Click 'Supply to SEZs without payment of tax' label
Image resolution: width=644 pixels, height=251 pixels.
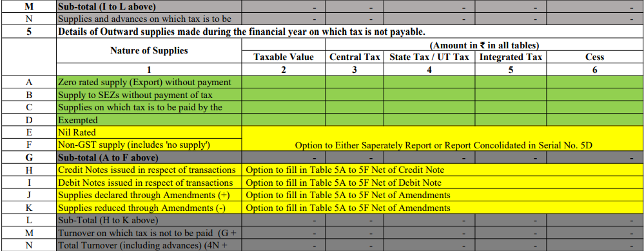pos(135,95)
